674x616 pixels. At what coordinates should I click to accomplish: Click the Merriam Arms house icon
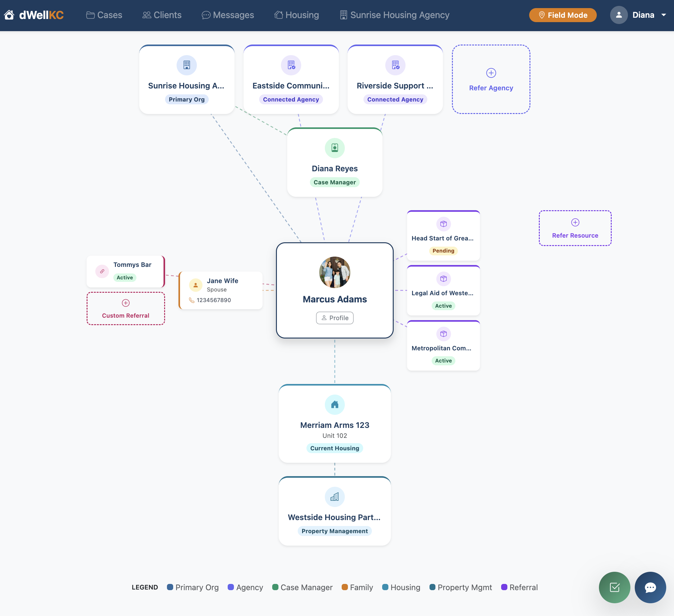335,405
